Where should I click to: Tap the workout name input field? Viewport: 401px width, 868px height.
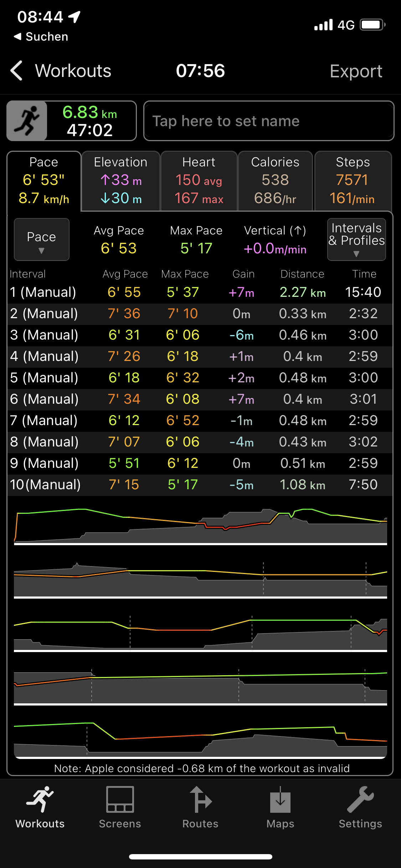[x=268, y=121]
